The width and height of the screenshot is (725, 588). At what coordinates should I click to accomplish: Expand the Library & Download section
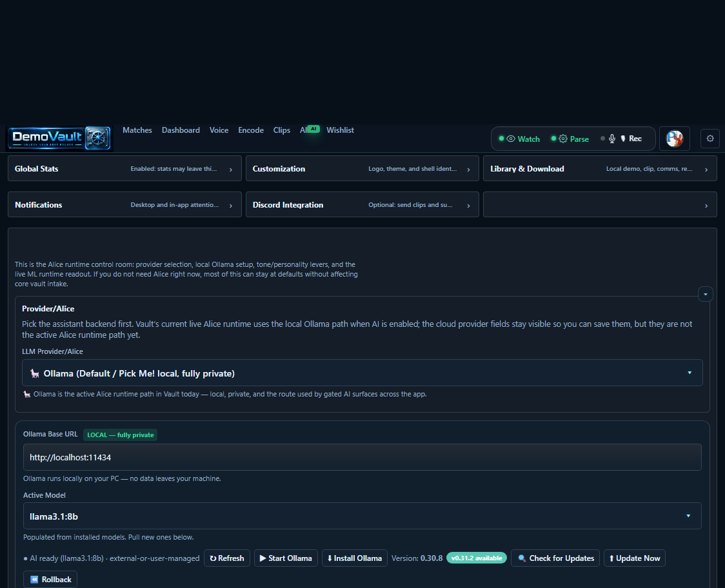(600, 168)
